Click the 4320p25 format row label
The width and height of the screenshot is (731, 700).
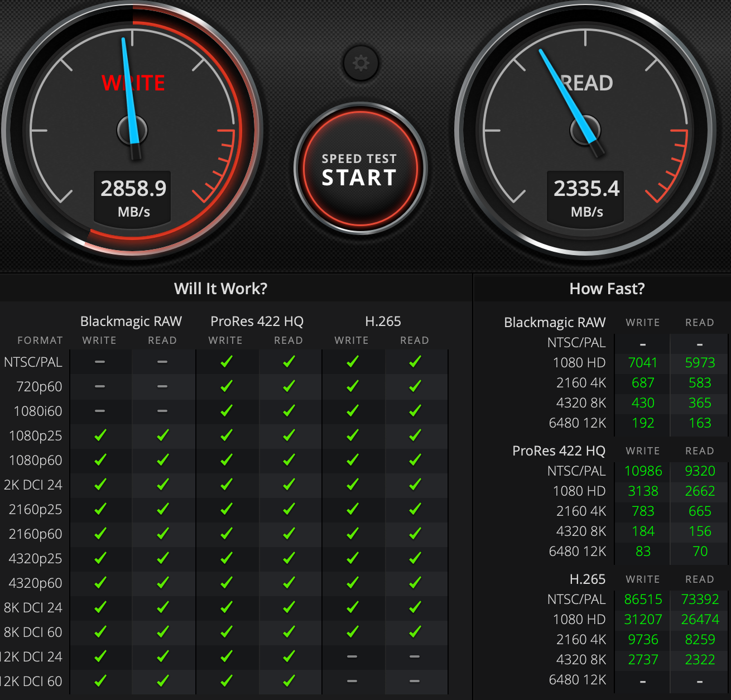[36, 559]
